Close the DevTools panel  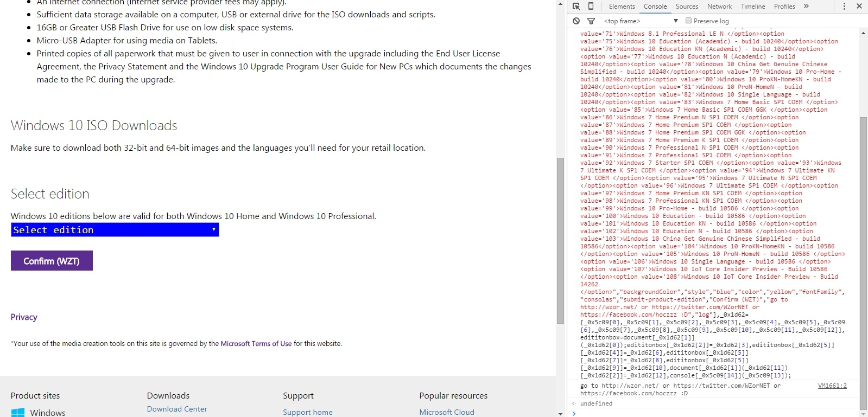tap(859, 7)
